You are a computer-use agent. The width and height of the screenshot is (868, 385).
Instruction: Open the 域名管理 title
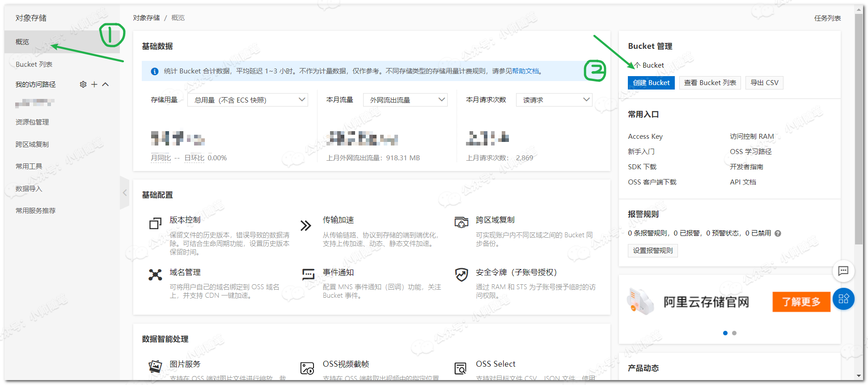[185, 272]
